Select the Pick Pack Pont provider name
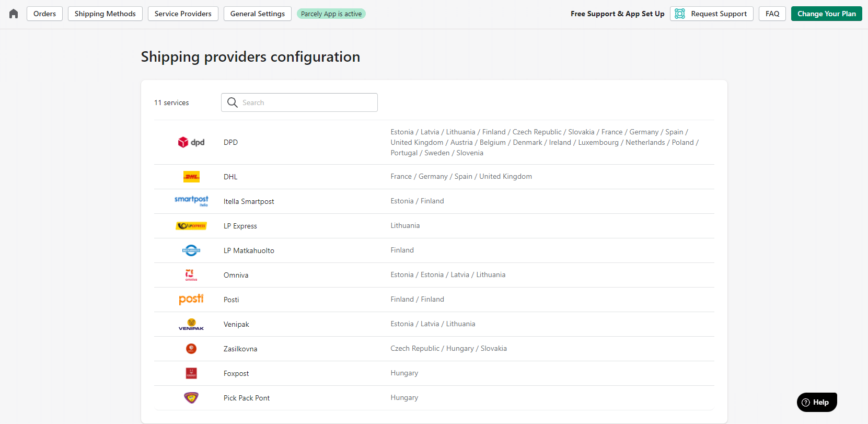The height and width of the screenshot is (424, 868). (247, 398)
